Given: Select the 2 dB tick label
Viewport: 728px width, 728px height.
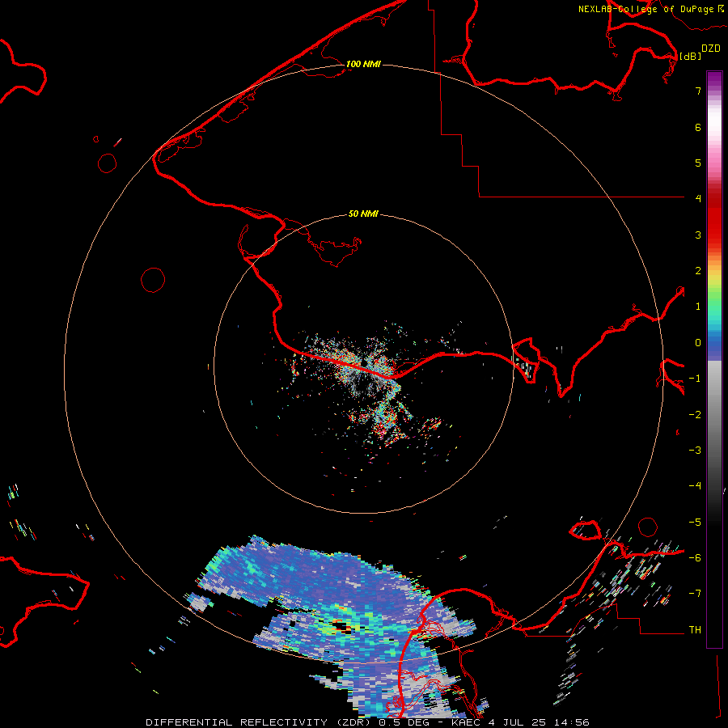Looking at the screenshot, I should 698,271.
